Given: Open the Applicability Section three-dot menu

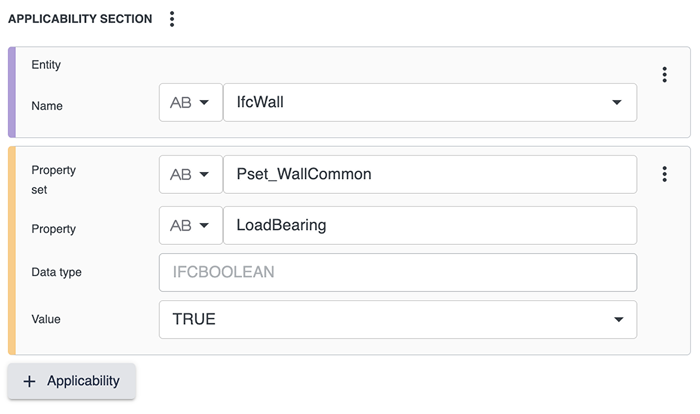Looking at the screenshot, I should tap(172, 19).
